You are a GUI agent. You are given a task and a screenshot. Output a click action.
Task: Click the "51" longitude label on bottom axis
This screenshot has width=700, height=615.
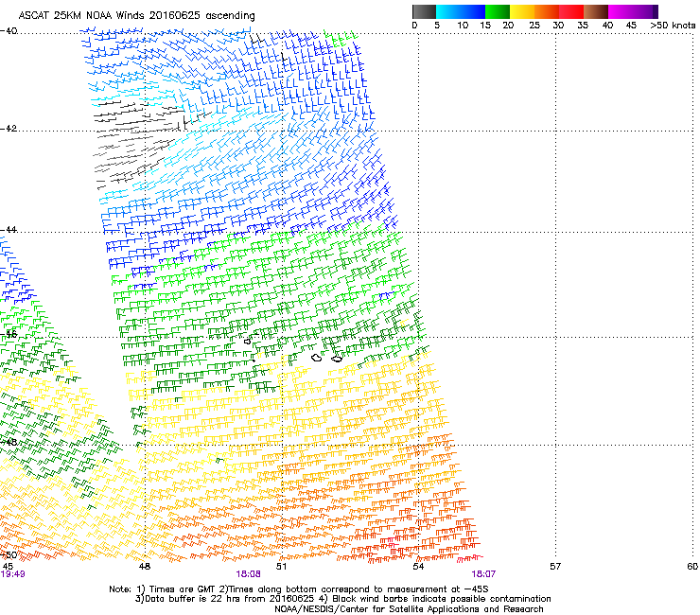pos(281,567)
